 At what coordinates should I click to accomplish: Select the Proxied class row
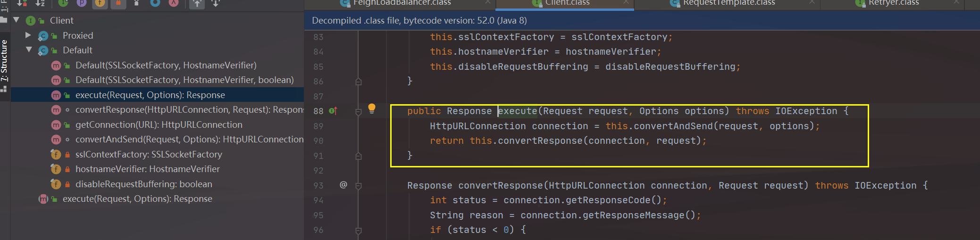pyautogui.click(x=157, y=35)
